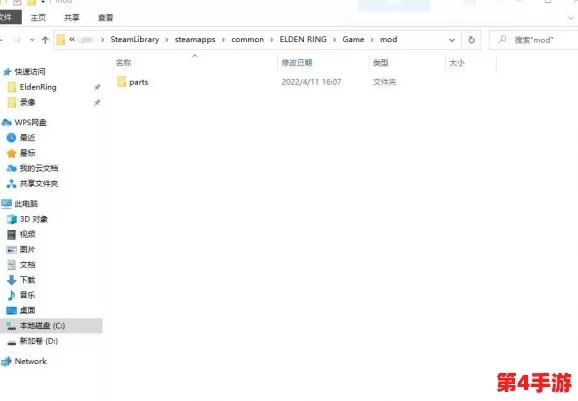This screenshot has height=401, width=578.
Task: Sort by the 类型 column header
Action: [381, 63]
